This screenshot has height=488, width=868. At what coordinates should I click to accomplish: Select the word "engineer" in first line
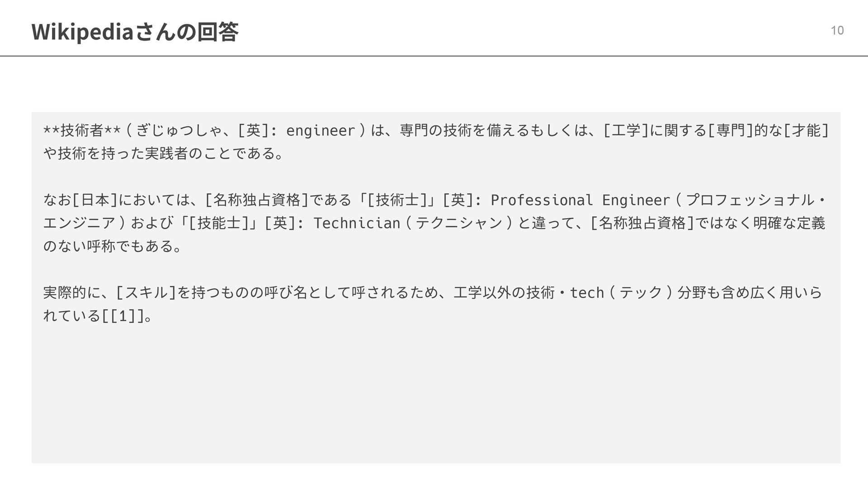(321, 131)
